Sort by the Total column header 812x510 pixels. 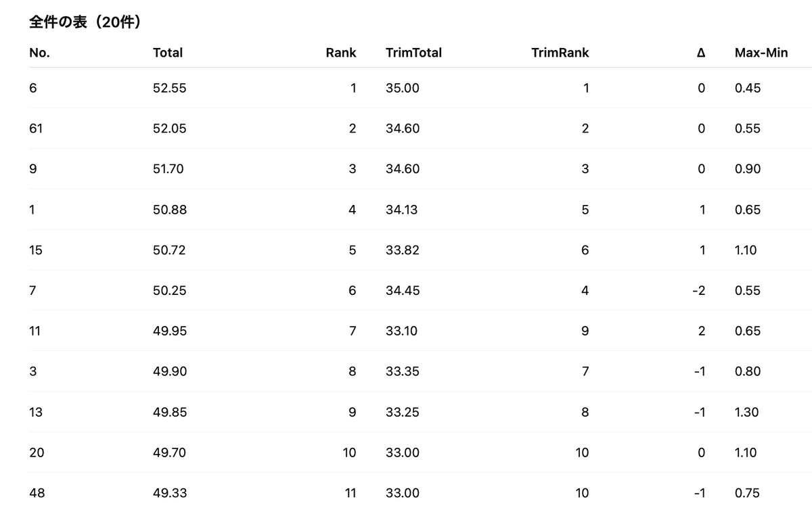coord(168,53)
